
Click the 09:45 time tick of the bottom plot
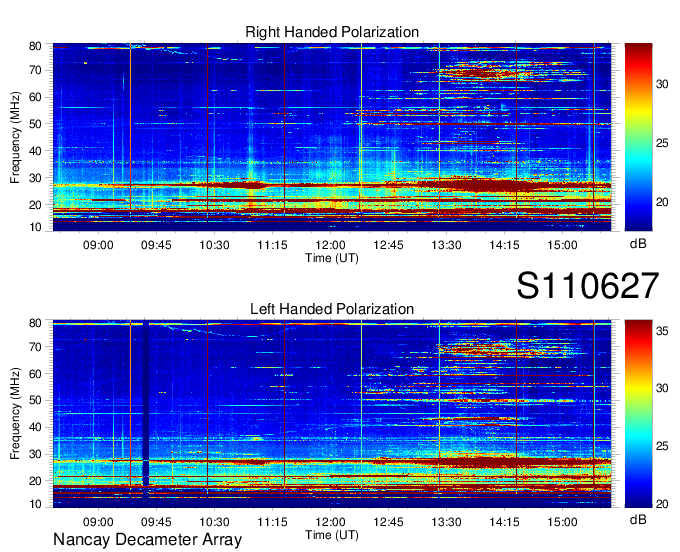[156, 522]
